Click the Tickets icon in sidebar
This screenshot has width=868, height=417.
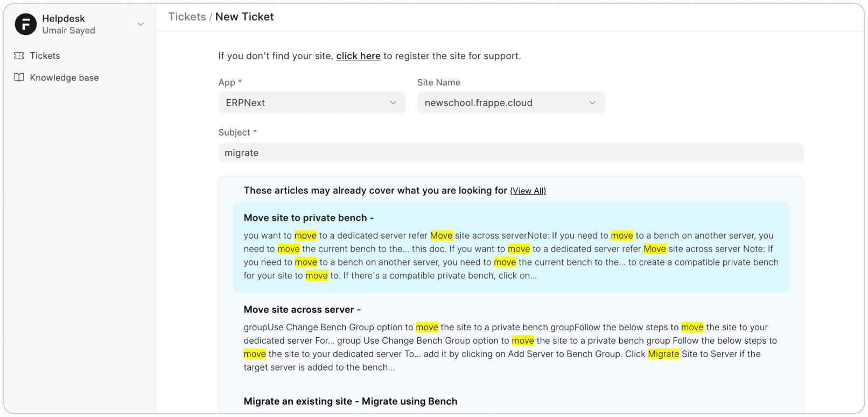point(19,55)
